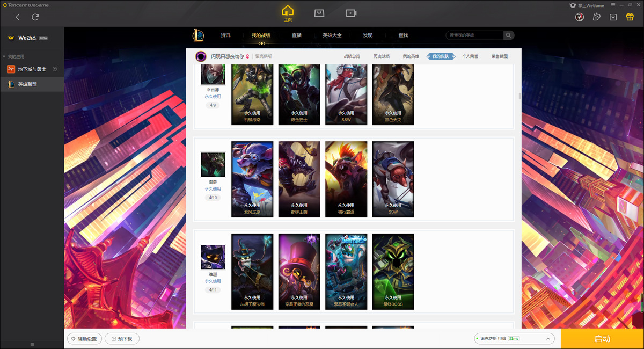Open the 个人荣誉 sub-tab
Screen dimensions: 644x349
coord(470,56)
